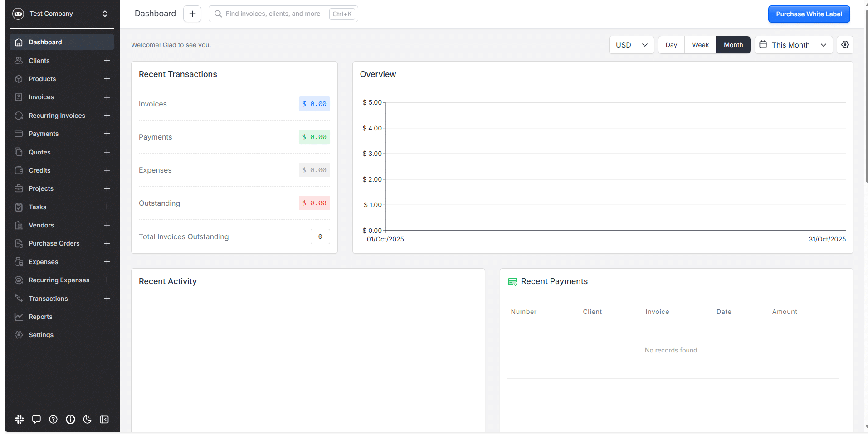Click Purchase White Label button
Image resolution: width=868 pixels, height=434 pixels.
point(809,14)
